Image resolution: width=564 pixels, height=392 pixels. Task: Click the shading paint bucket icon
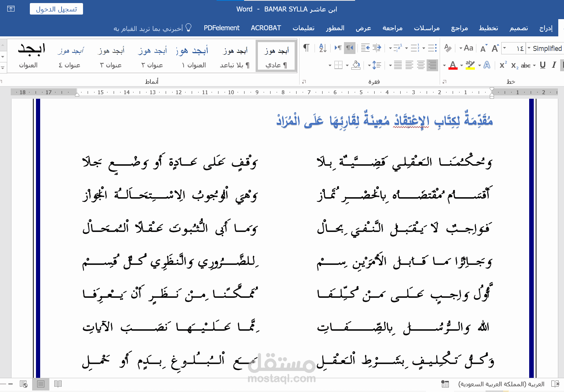coord(356,65)
